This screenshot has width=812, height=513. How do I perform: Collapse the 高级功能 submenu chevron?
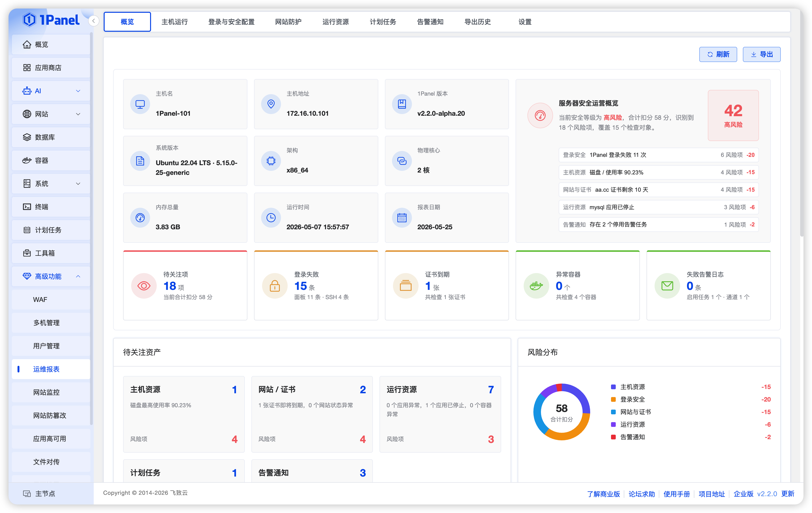pyautogui.click(x=78, y=276)
